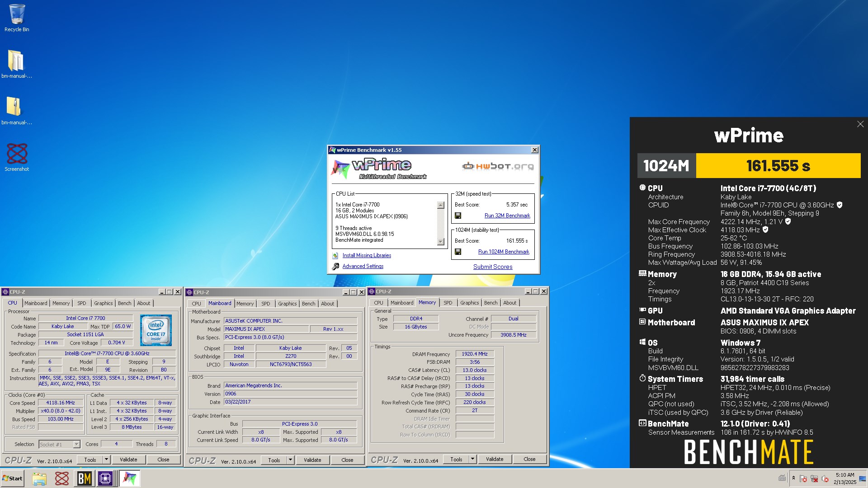The image size is (868, 488).
Task: Close the BenchMate result panel
Action: coord(860,124)
